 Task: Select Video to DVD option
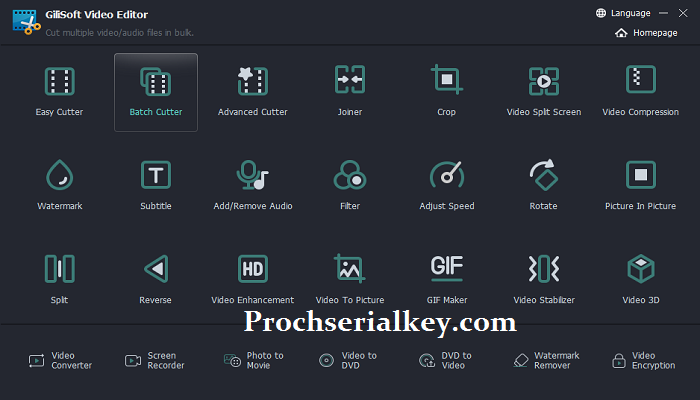click(348, 360)
